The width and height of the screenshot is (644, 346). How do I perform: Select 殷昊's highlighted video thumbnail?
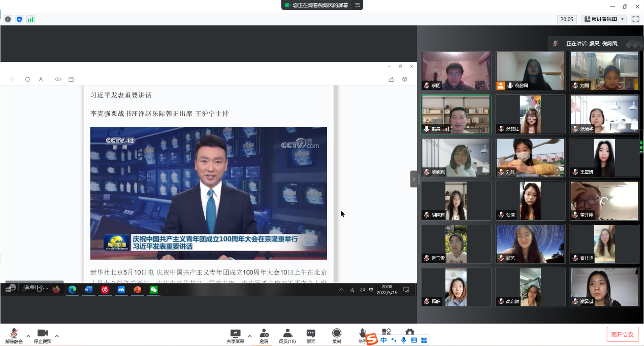coord(456,114)
